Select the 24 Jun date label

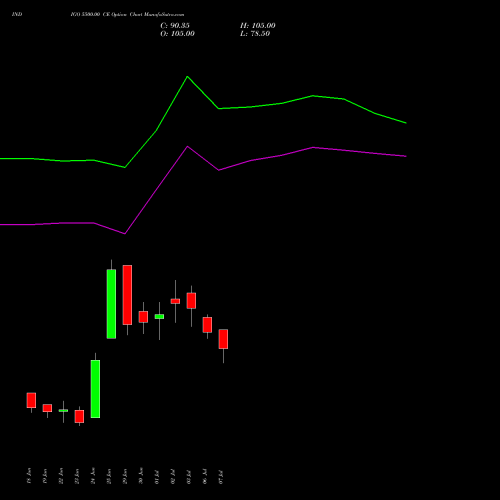(x=93, y=476)
